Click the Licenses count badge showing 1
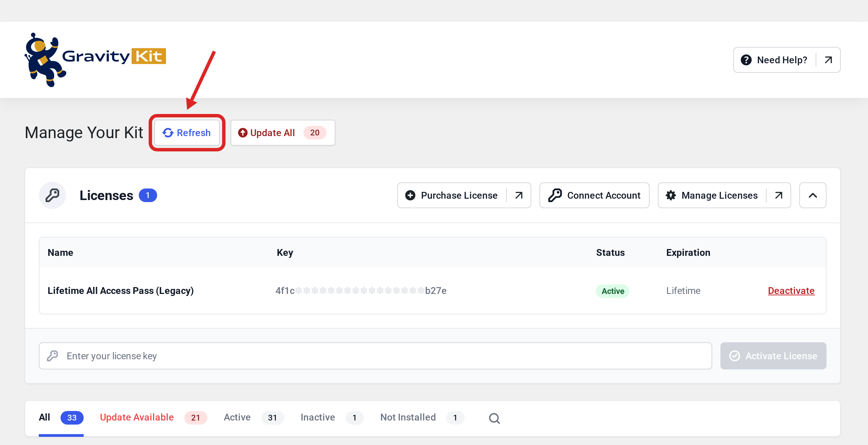 [x=148, y=195]
